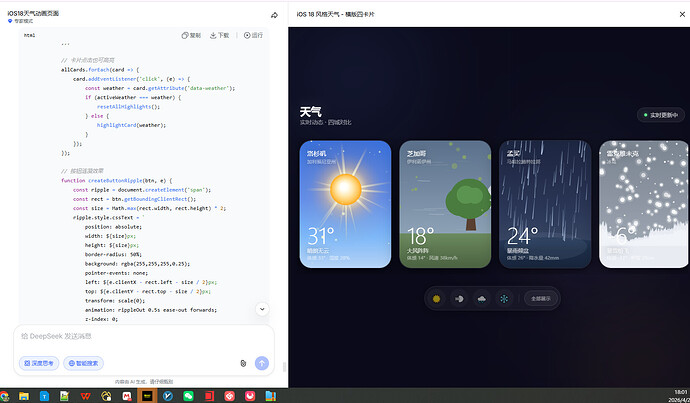Open Chrome from the taskbar

(4, 396)
